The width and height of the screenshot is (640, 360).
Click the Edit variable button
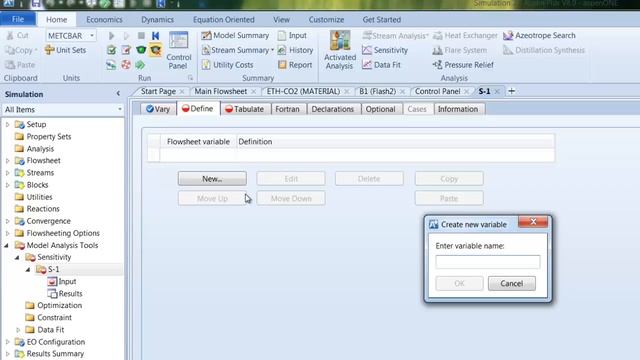(291, 179)
